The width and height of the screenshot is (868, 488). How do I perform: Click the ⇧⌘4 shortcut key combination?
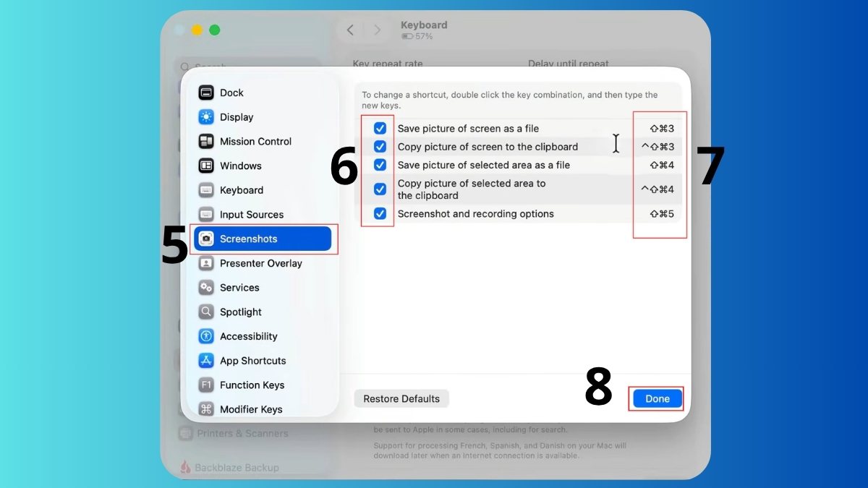(662, 165)
